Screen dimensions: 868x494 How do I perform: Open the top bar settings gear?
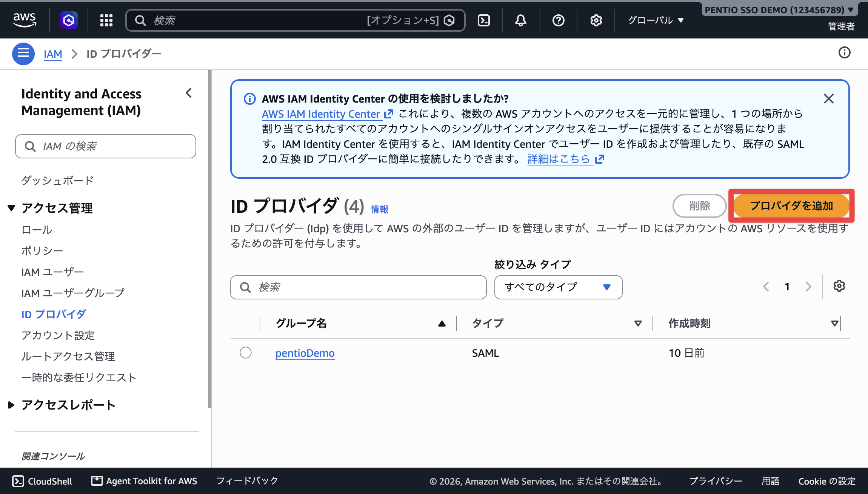click(596, 20)
